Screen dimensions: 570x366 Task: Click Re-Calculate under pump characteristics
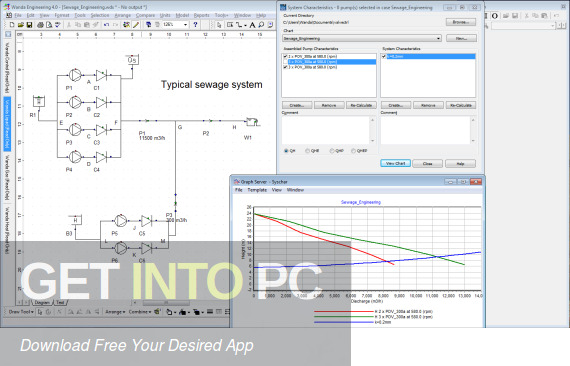[361, 105]
